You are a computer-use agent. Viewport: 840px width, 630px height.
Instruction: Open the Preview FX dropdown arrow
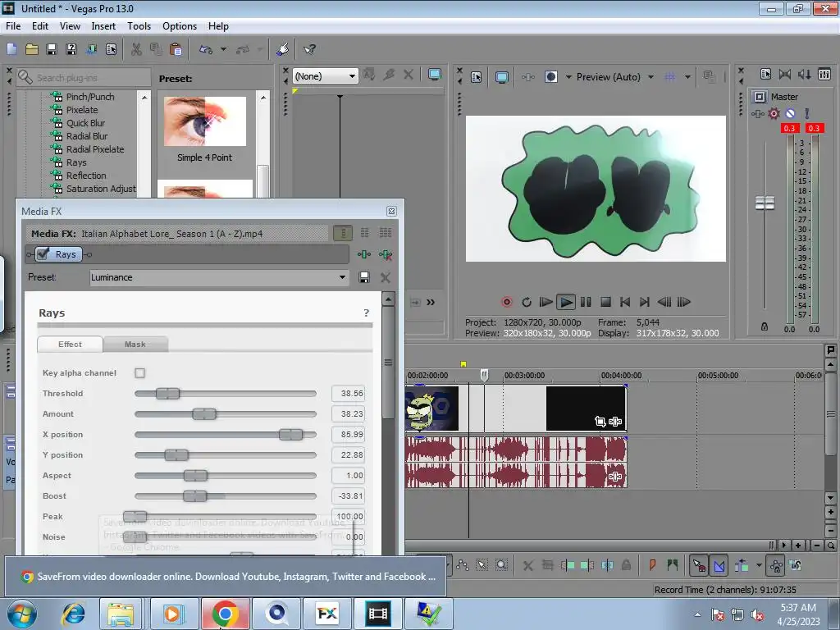click(x=568, y=77)
